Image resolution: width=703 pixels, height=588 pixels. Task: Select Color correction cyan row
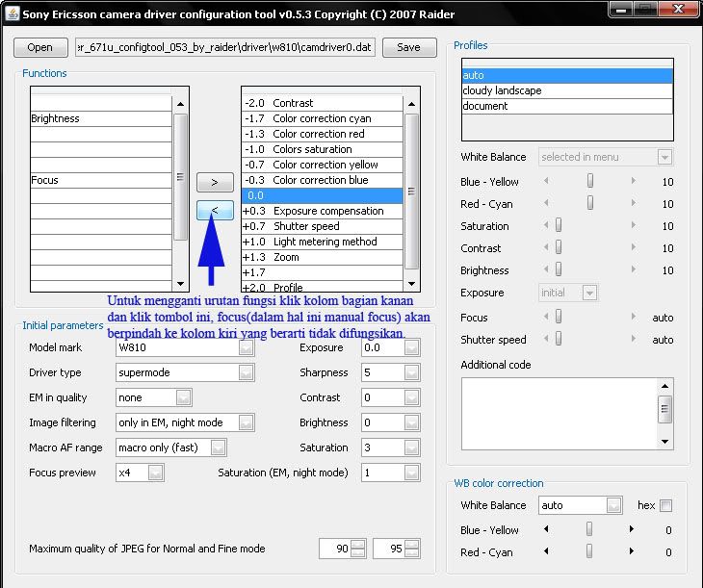(x=322, y=118)
